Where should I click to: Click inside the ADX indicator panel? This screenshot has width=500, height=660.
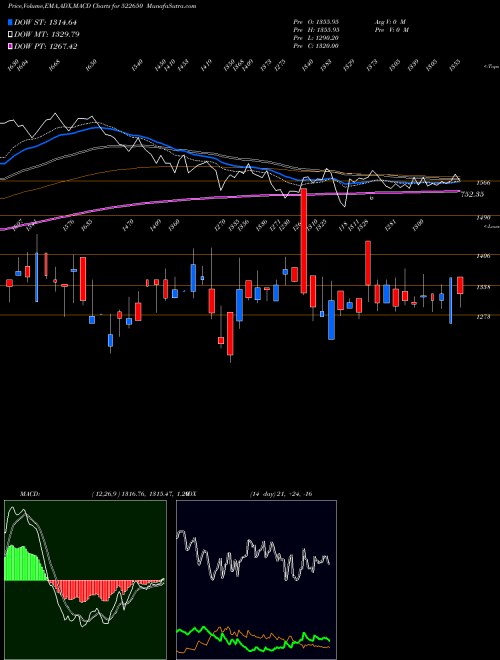(256, 580)
